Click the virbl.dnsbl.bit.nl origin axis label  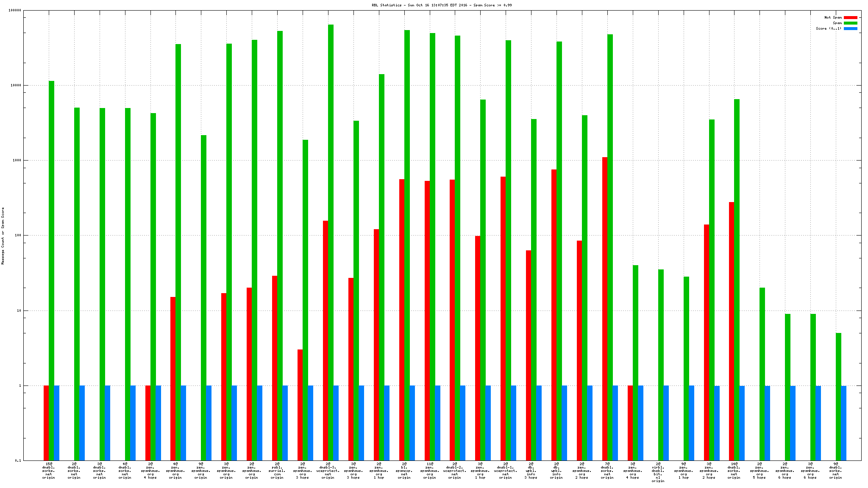[658, 472]
